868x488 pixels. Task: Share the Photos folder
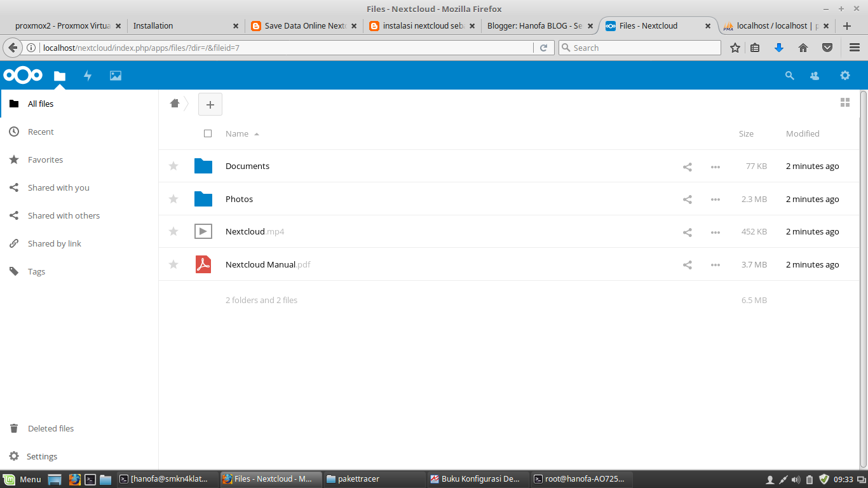(x=687, y=200)
